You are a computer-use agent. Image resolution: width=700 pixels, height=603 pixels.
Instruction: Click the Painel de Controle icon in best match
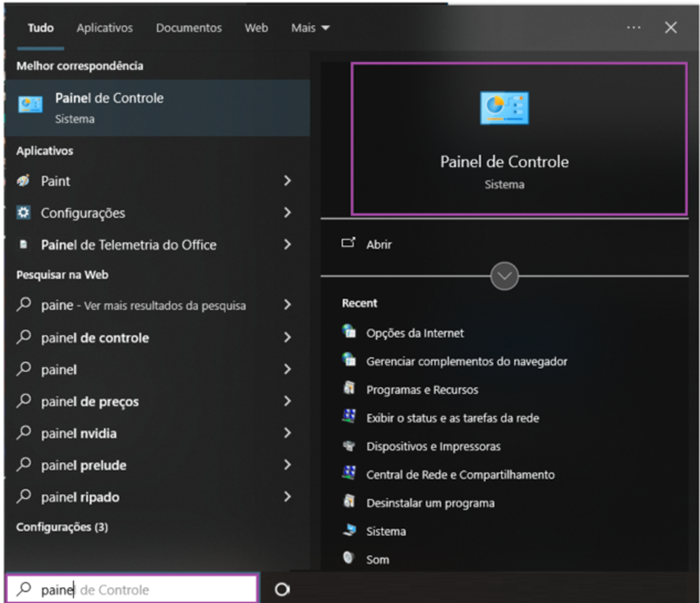pyautogui.click(x=30, y=105)
